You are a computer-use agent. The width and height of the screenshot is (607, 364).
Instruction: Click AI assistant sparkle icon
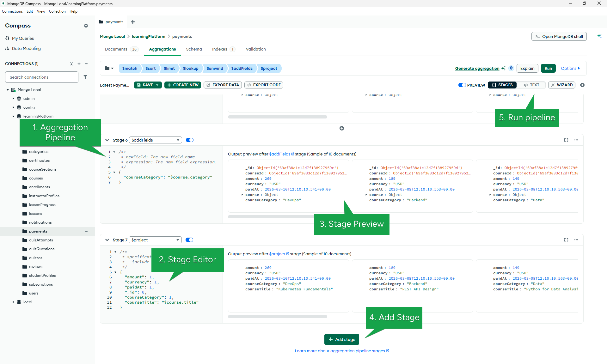pyautogui.click(x=599, y=36)
